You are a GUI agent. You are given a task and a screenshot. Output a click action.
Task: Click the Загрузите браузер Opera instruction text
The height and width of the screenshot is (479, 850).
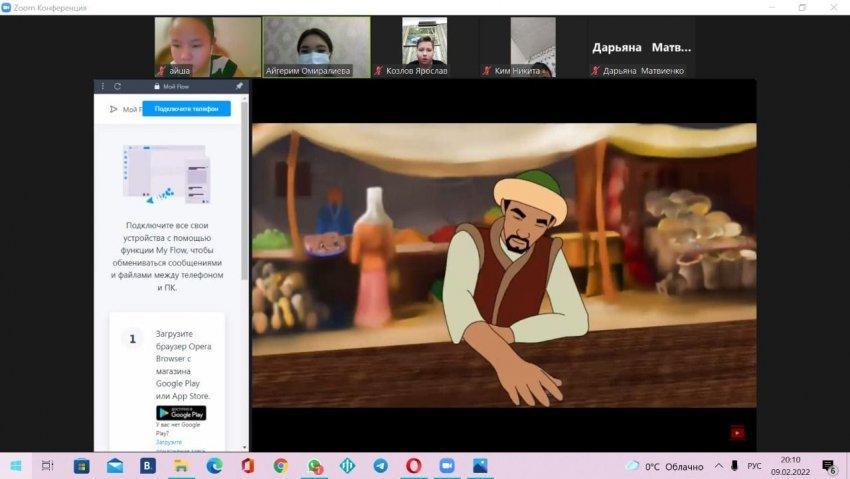pyautogui.click(x=183, y=365)
